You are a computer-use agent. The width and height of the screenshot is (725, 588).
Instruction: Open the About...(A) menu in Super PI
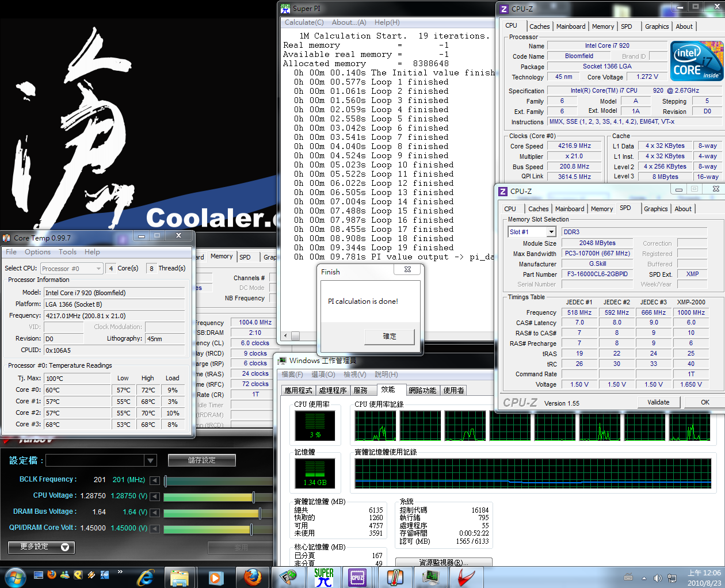point(349,22)
